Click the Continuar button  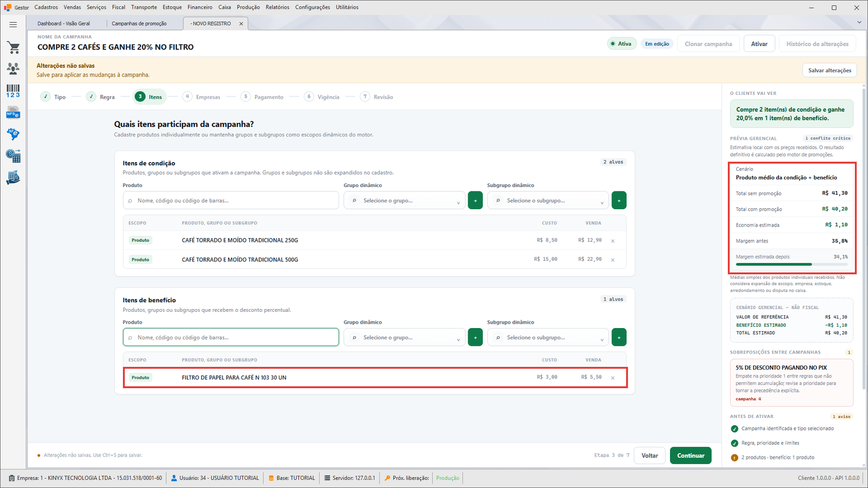[x=691, y=455]
